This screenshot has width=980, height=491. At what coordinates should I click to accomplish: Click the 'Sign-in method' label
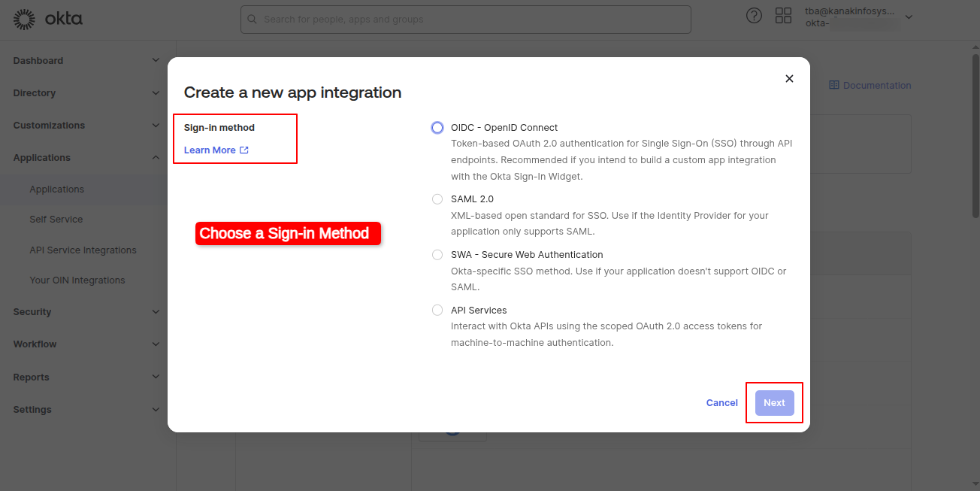[x=219, y=128]
